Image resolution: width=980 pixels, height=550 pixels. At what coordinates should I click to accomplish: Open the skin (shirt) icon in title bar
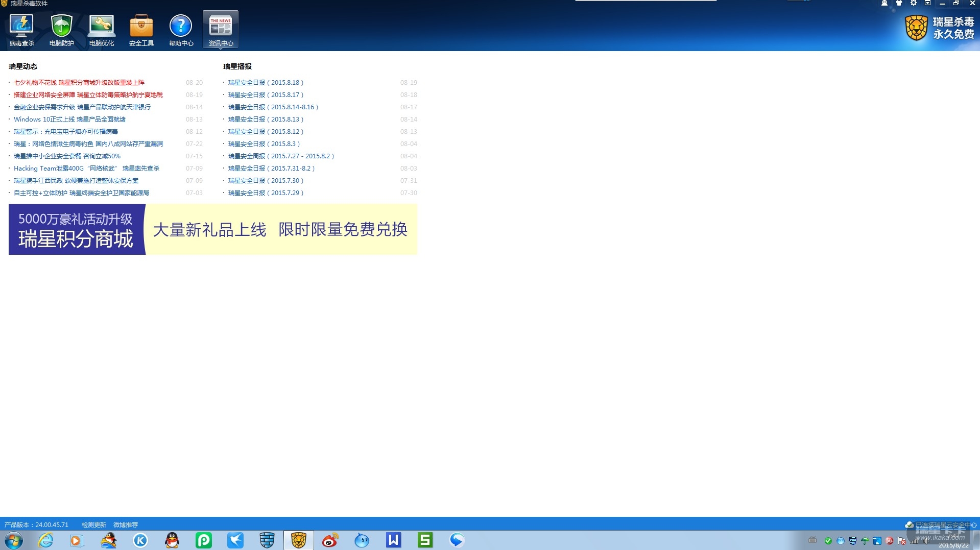pyautogui.click(x=899, y=3)
